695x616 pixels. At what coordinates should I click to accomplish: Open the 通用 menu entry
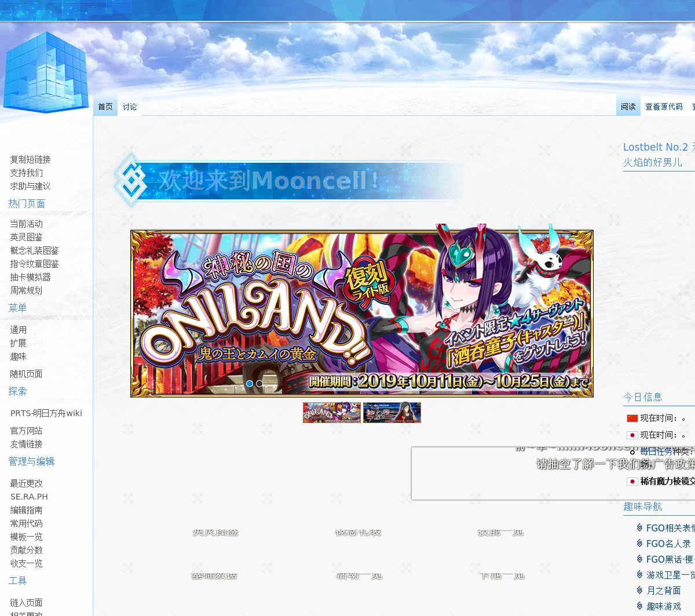[18, 330]
